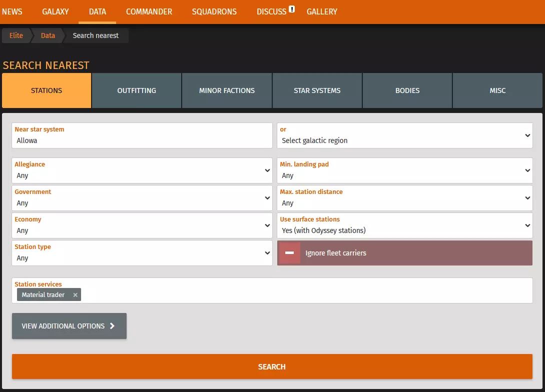This screenshot has width=545, height=392.
Task: Switch to the Minor Factions tab
Action: coord(227,90)
